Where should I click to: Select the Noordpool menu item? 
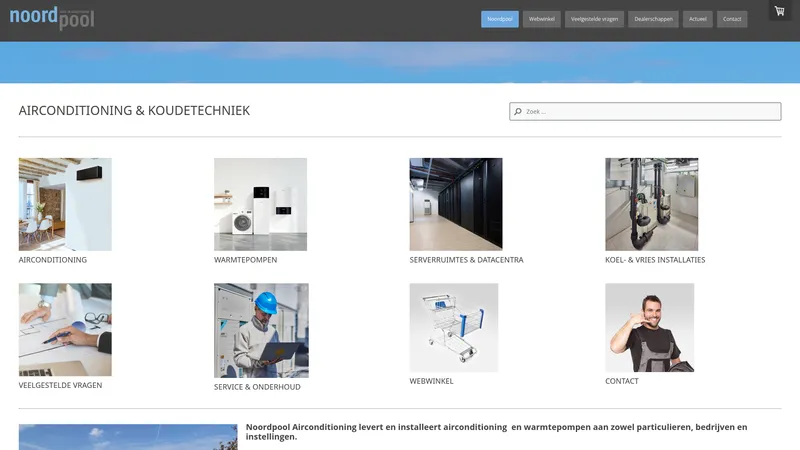499,19
